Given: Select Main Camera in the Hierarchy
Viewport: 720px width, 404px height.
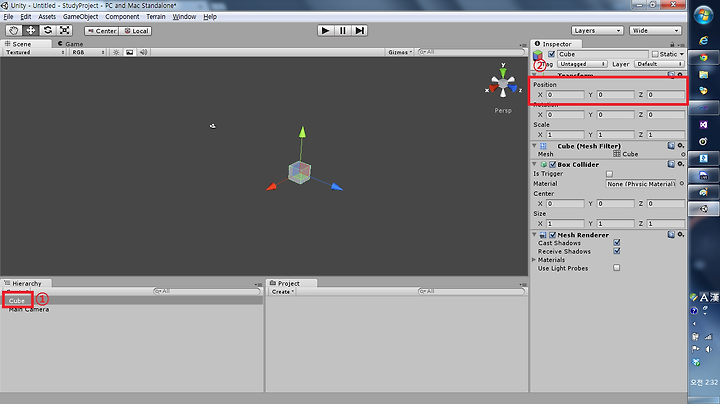Looking at the screenshot, I should pyautogui.click(x=28, y=309).
